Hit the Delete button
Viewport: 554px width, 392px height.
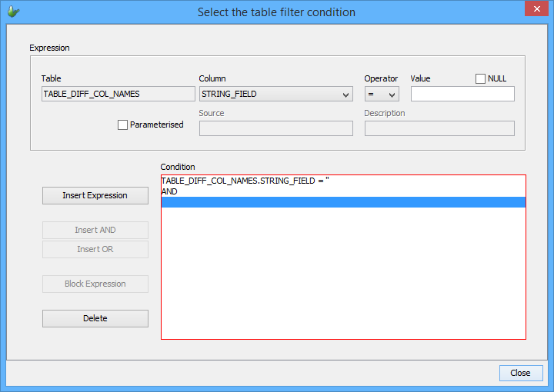tap(95, 318)
